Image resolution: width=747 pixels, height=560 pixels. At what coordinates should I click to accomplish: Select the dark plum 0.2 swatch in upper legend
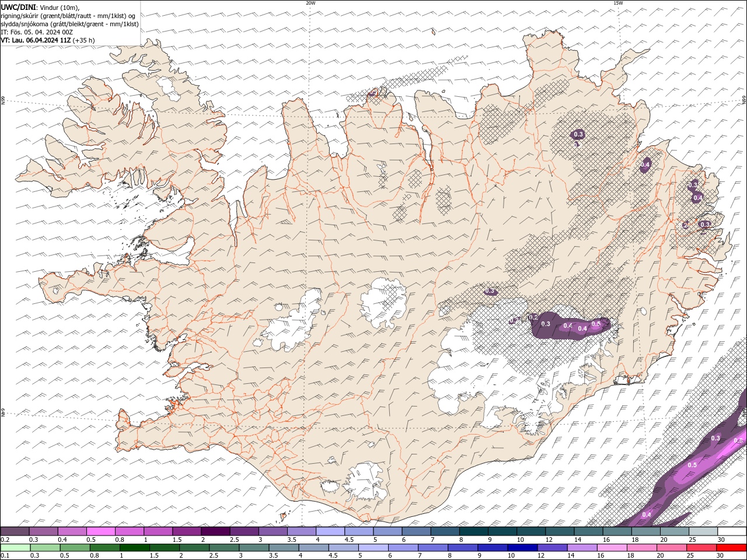click(x=15, y=531)
